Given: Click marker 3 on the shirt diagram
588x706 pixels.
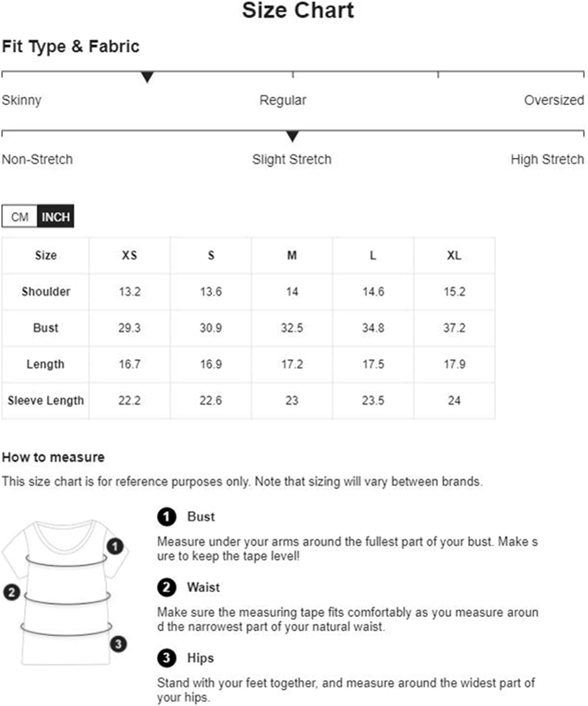Looking at the screenshot, I should point(119,643).
